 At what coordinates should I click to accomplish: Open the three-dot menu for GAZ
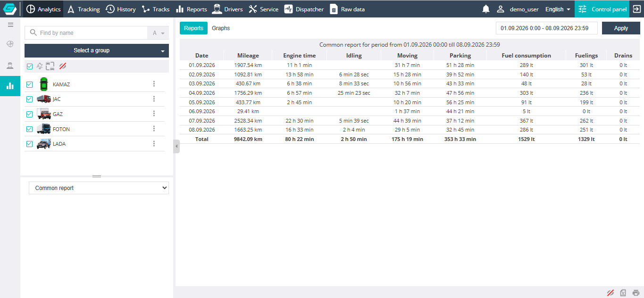tap(154, 114)
